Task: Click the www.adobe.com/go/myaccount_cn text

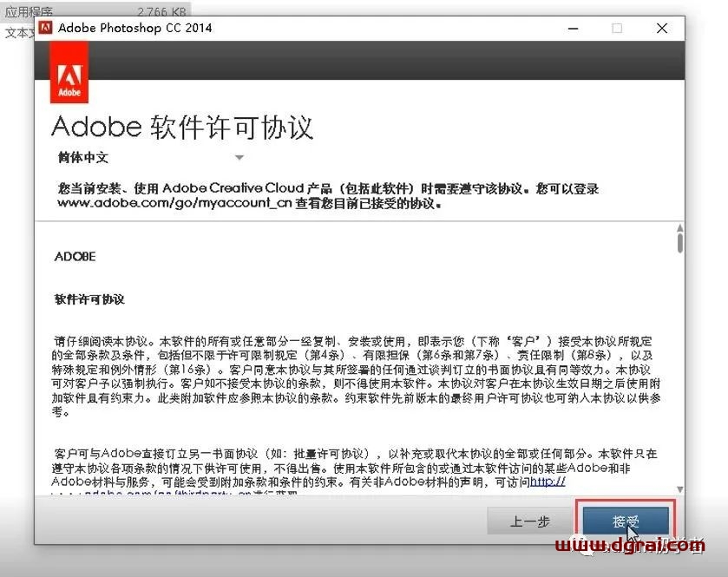Action: [174, 203]
